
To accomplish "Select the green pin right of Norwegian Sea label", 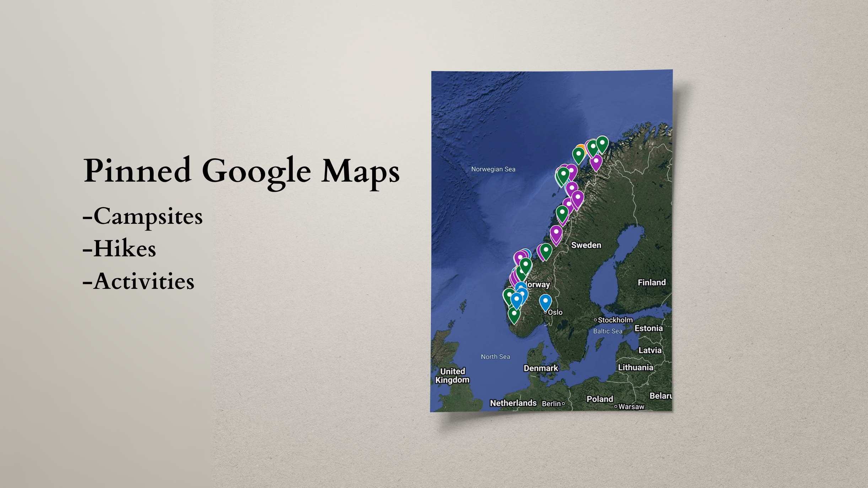I will coord(563,176).
